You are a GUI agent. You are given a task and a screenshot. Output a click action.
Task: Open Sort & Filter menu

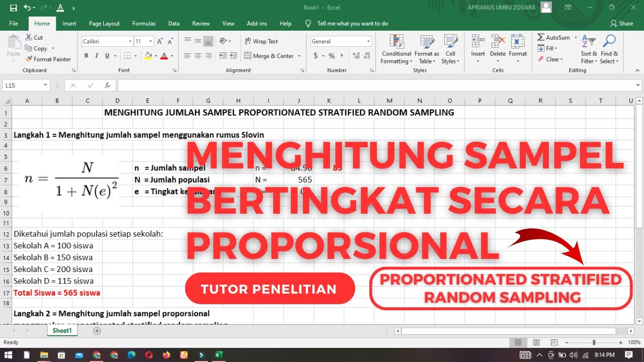(x=589, y=49)
